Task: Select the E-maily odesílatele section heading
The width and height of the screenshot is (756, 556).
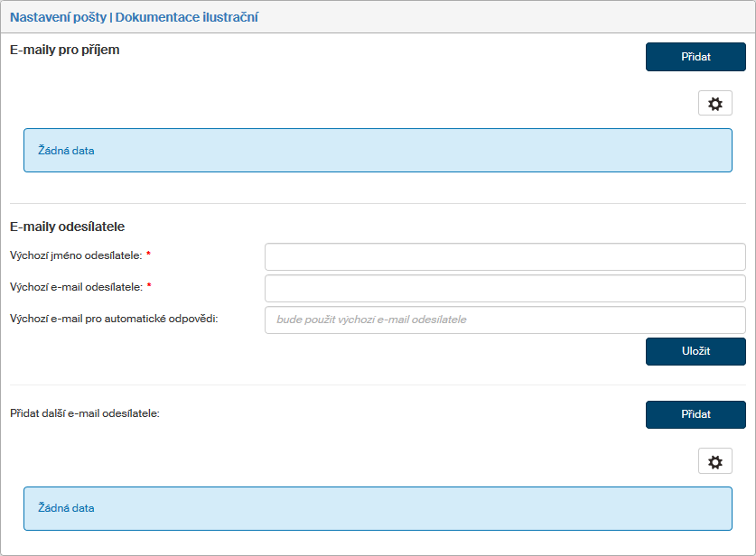Action: 67,227
